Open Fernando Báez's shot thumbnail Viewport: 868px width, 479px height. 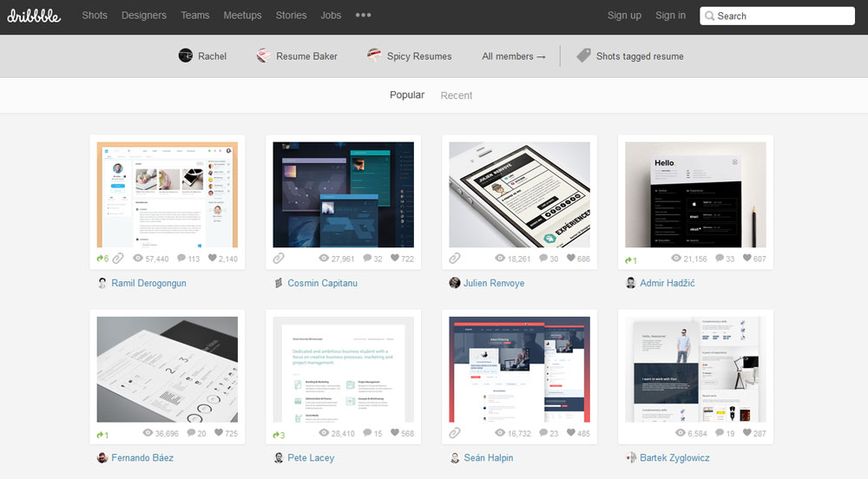click(168, 370)
